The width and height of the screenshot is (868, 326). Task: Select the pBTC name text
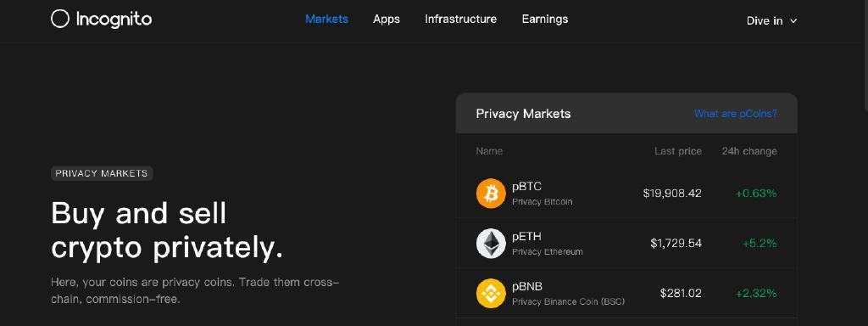click(x=526, y=186)
